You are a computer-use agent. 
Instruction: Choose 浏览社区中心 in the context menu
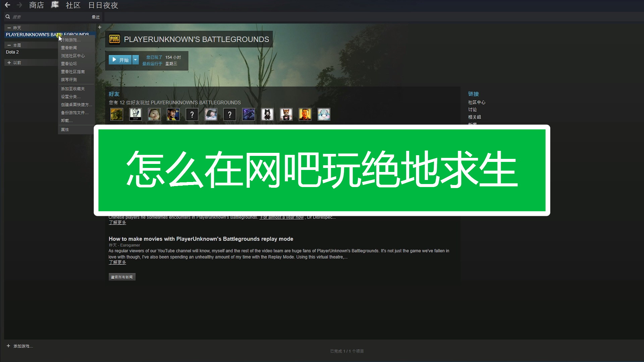click(76, 56)
